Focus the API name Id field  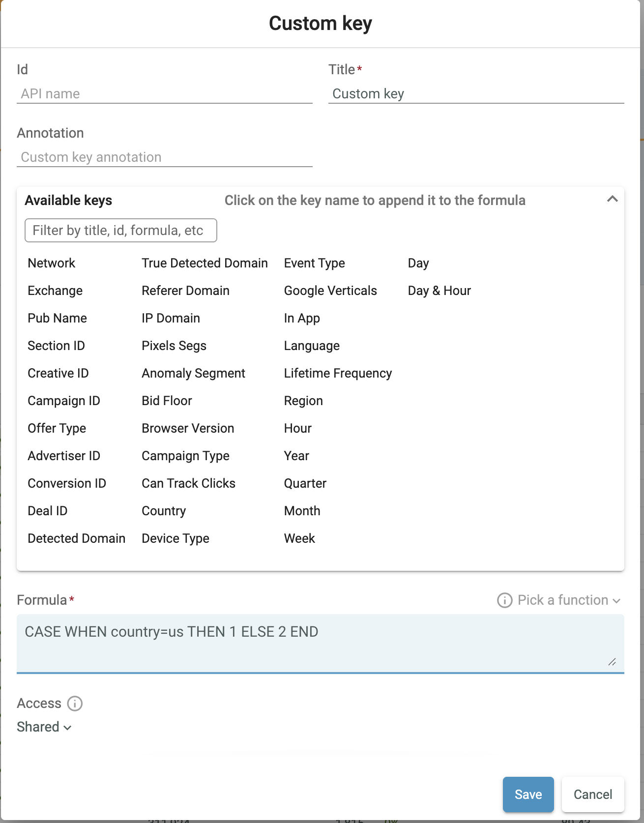point(164,94)
